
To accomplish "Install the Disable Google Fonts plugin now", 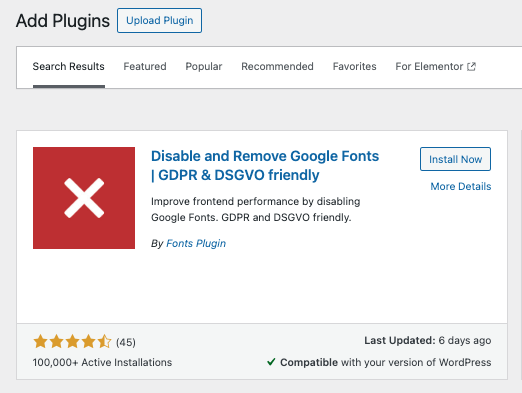I will 455,159.
